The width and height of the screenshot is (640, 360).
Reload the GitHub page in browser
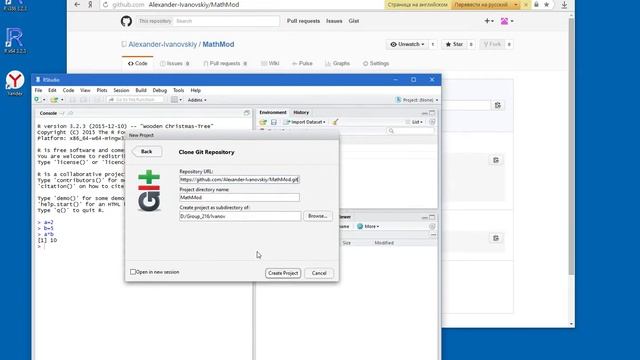click(x=105, y=4)
